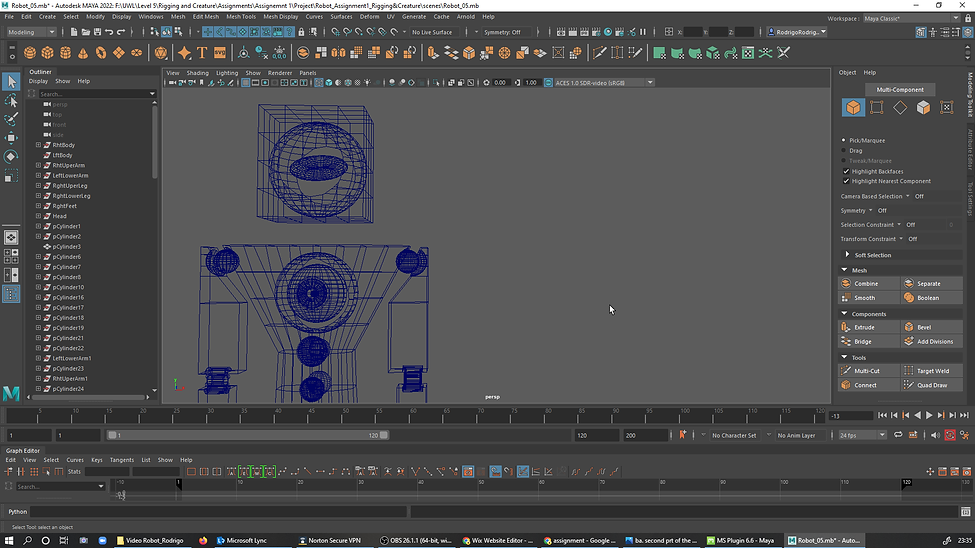Viewport: 975px width, 548px height.
Task: Play animation forwards
Action: (x=929, y=416)
